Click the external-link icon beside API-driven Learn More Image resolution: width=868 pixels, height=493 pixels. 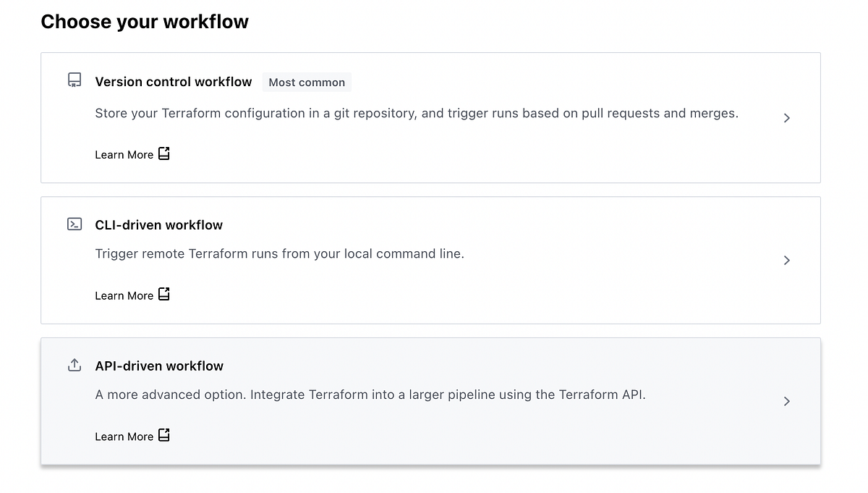tap(164, 436)
